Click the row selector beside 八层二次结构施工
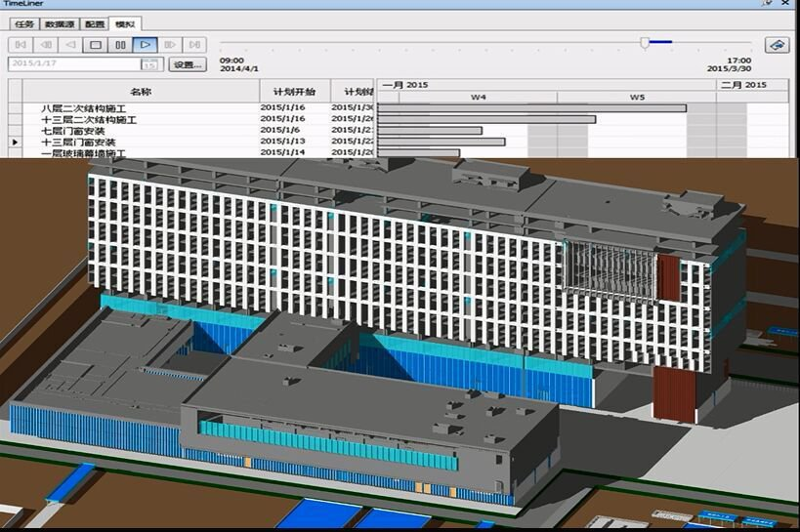 (x=16, y=108)
